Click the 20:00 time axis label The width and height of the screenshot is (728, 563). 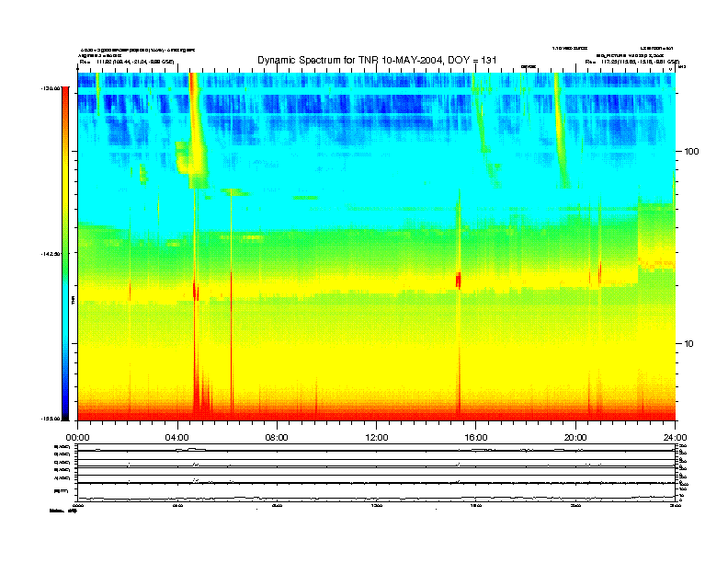pyautogui.click(x=575, y=438)
